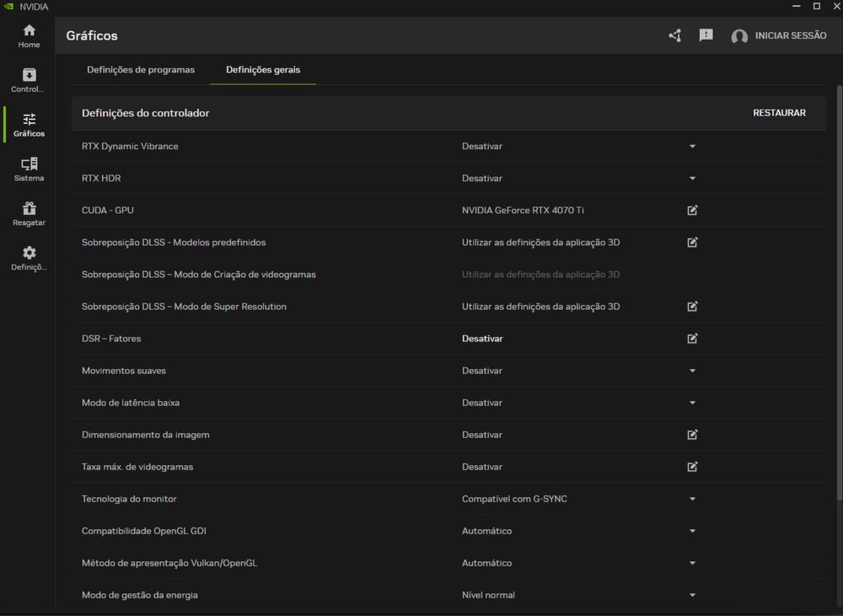
Task: Click the RESTAURAR button
Action: 779,113
